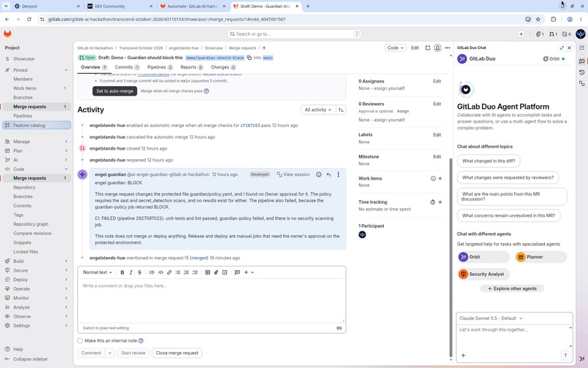The width and height of the screenshot is (588, 368).
Task: Reply to the engel guardian comment
Action: pos(328,175)
